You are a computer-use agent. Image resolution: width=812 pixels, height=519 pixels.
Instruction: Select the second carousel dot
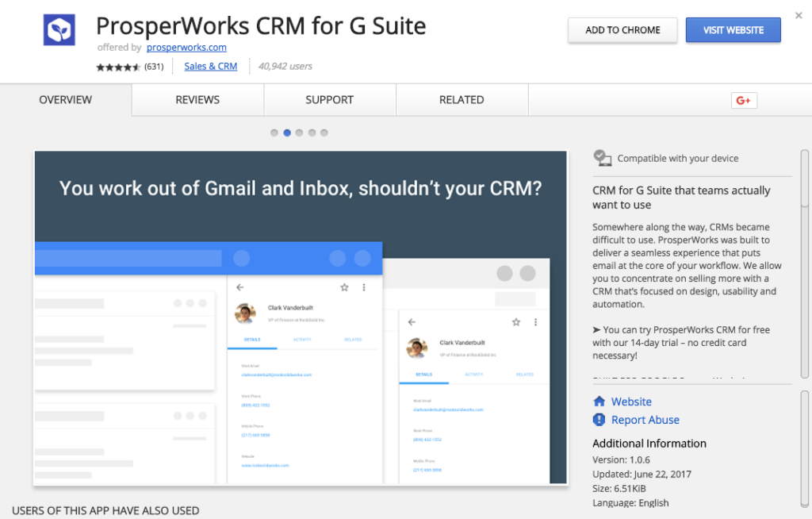tap(287, 133)
